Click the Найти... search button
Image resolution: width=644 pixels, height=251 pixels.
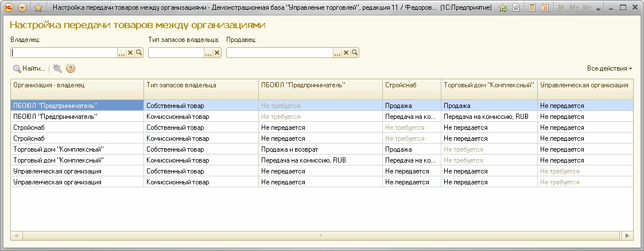29,68
